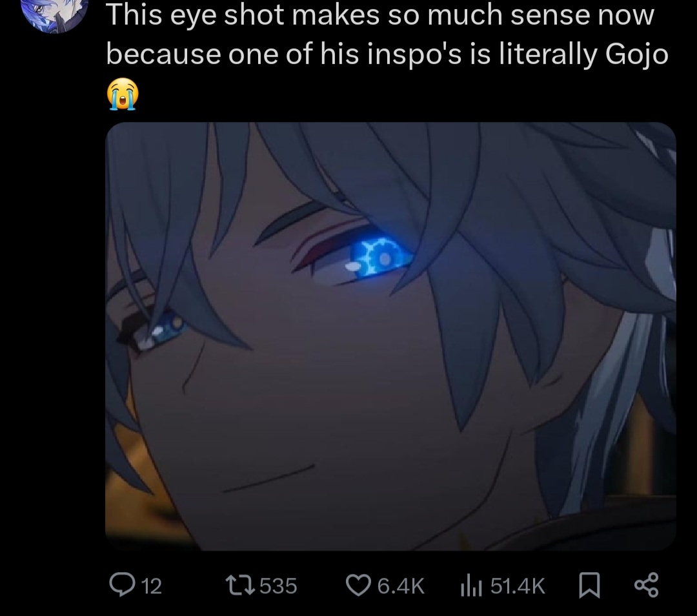Open the poster's profile avatar

click(x=55, y=14)
